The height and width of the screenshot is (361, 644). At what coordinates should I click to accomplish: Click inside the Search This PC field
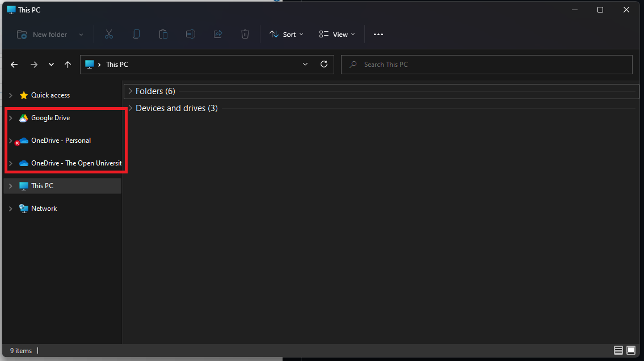pyautogui.click(x=487, y=64)
